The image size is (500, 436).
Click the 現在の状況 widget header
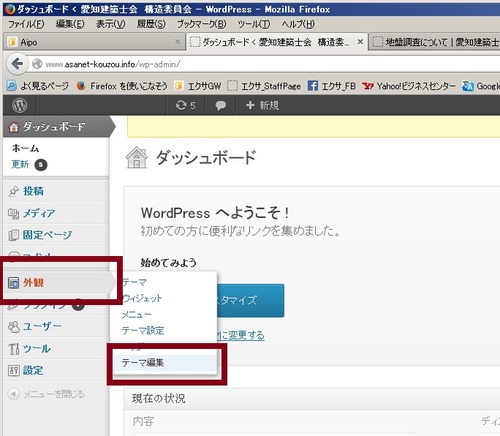tap(312, 398)
